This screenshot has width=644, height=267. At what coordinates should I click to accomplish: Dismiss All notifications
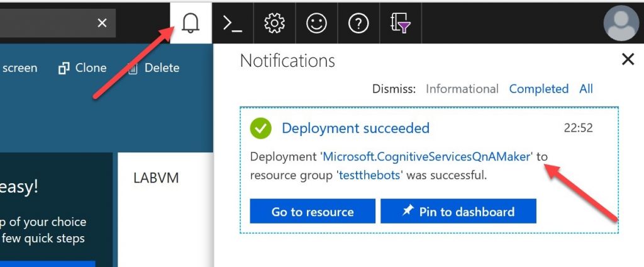click(x=586, y=89)
